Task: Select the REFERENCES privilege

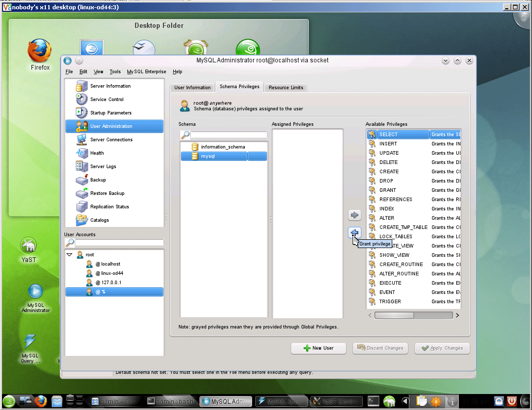Action: pyautogui.click(x=414, y=200)
